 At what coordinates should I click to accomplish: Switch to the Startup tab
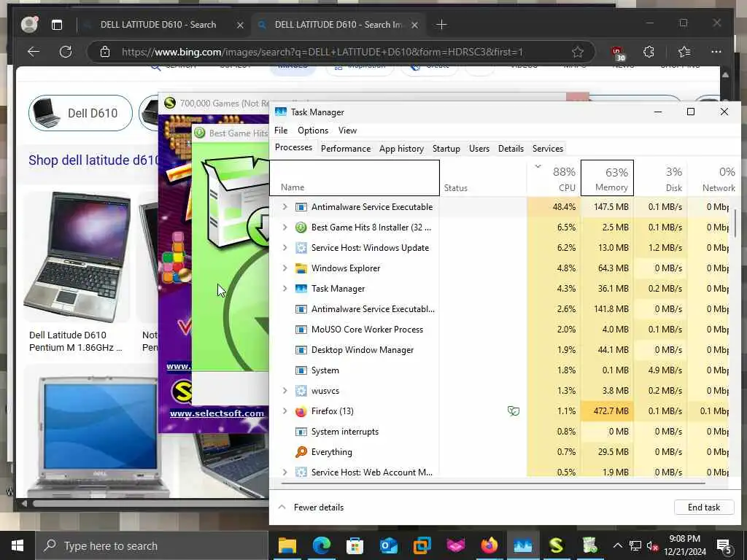pos(446,149)
